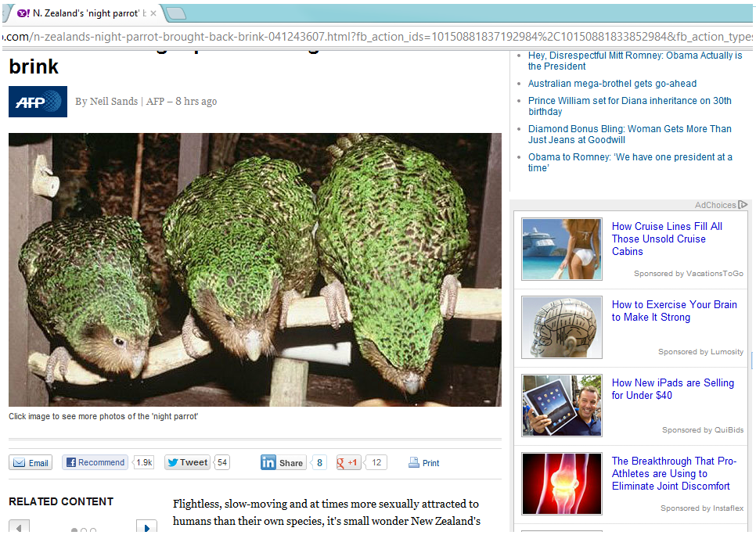
Task: Open the Disrespectful Mitt Romney headline link
Action: point(635,61)
